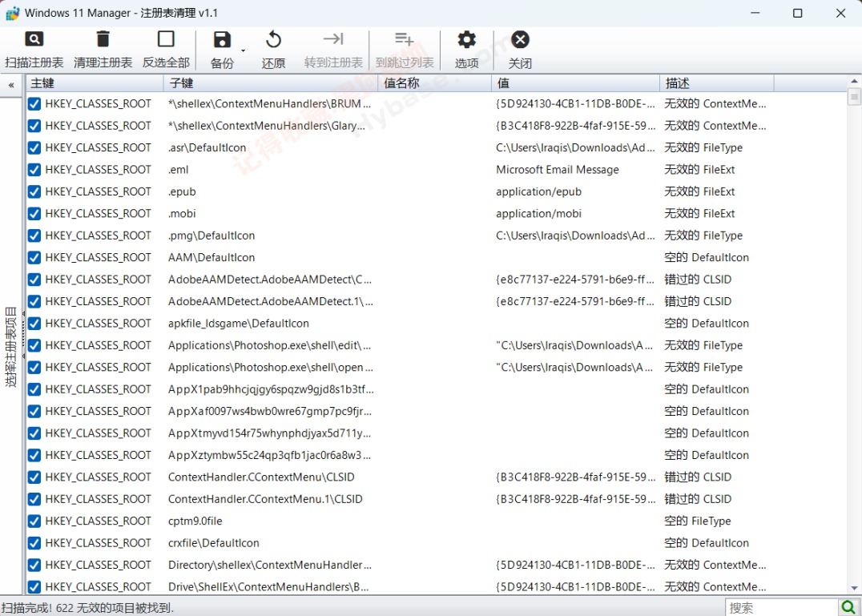The height and width of the screenshot is (616, 862).
Task: Select ContextHandler.CContextMenu.1\CLSID subkey
Action: coord(265,499)
